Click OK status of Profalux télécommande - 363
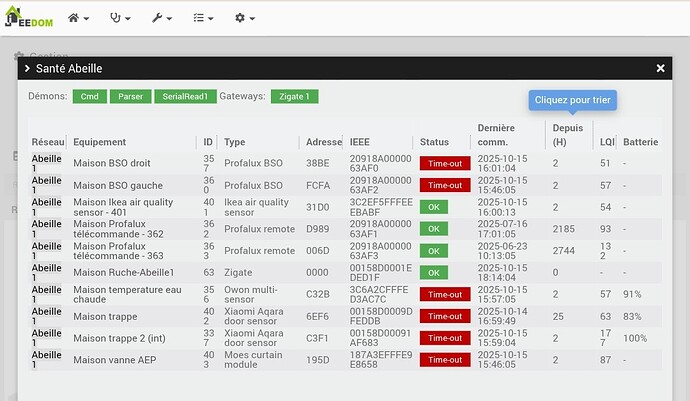 [434, 251]
